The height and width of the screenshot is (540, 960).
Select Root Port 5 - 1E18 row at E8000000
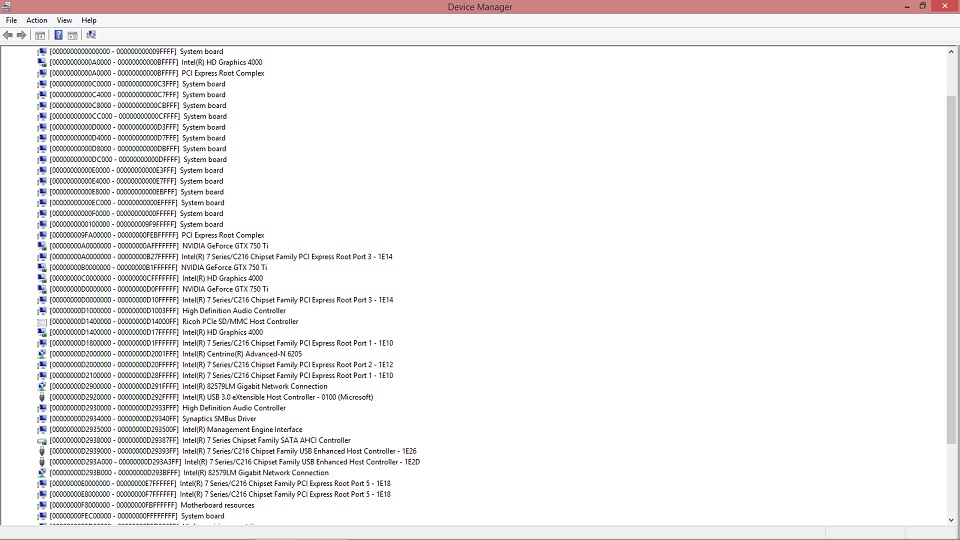coord(220,495)
